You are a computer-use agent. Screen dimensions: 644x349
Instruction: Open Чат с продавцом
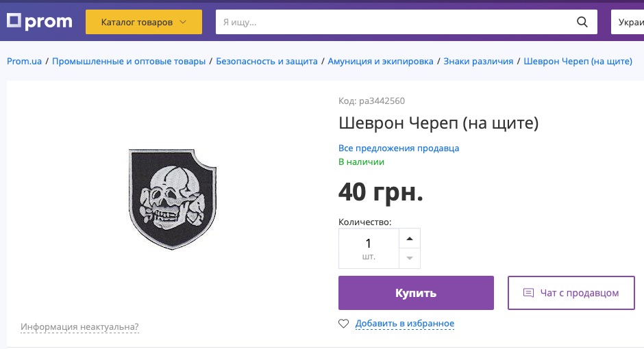point(571,293)
